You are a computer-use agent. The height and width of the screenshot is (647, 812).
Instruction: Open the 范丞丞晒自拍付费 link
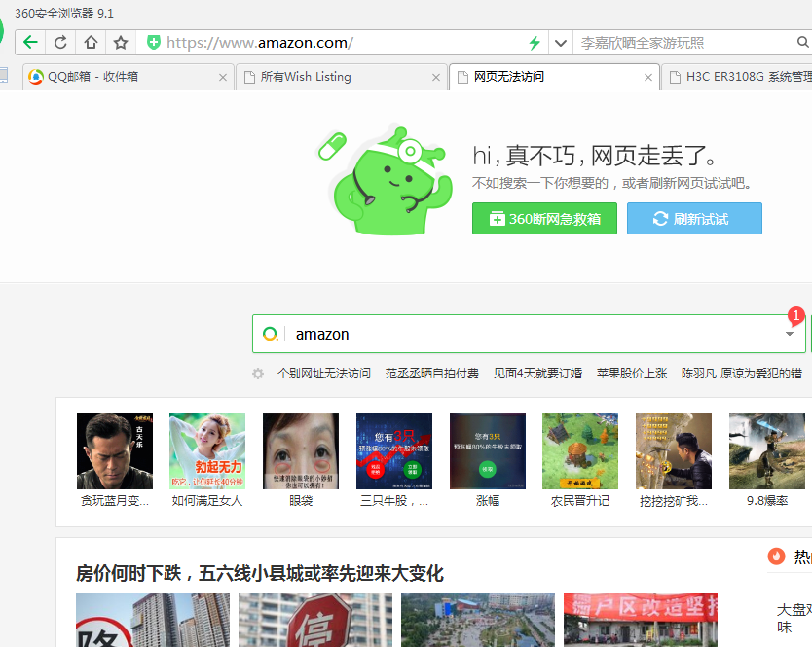point(432,374)
